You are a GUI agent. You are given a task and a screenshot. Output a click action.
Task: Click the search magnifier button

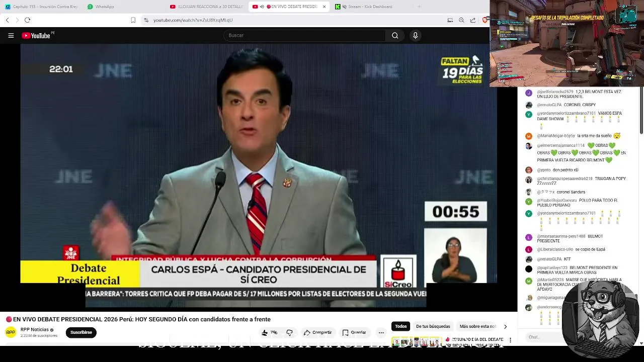[395, 35]
